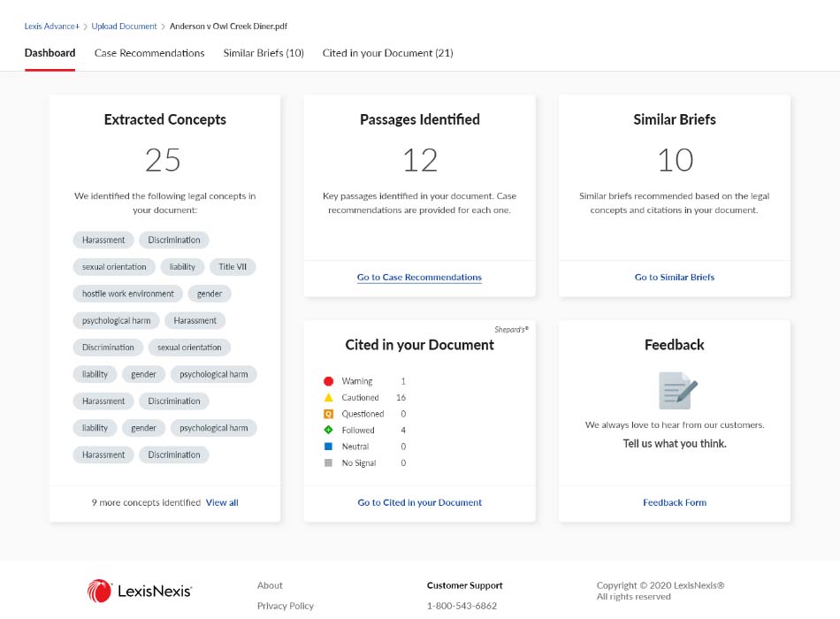
Task: Click the Cautioned label text
Action: [x=360, y=397]
